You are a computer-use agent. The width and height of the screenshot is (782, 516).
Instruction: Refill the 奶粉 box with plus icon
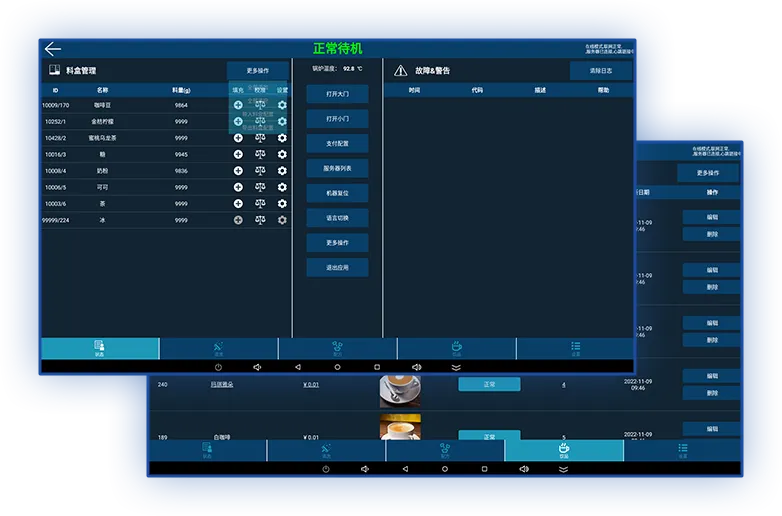point(238,171)
